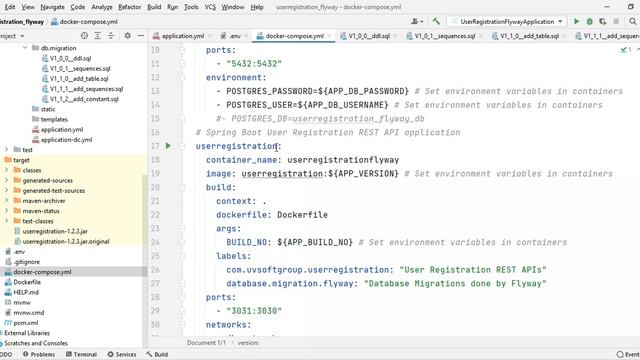Debug the application with the bug icon
This screenshot has height=360, width=640.
589,21
